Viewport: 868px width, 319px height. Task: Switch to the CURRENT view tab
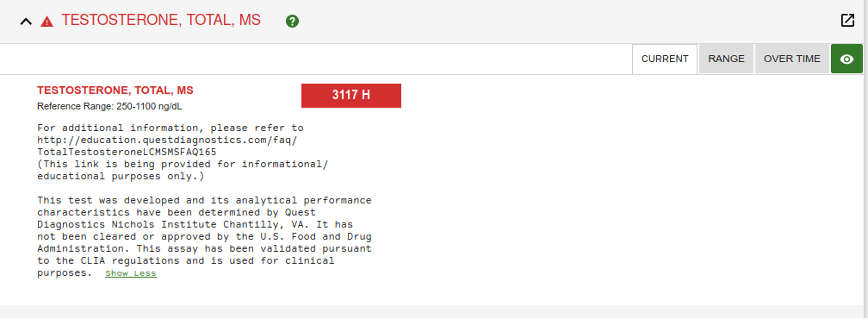(665, 59)
